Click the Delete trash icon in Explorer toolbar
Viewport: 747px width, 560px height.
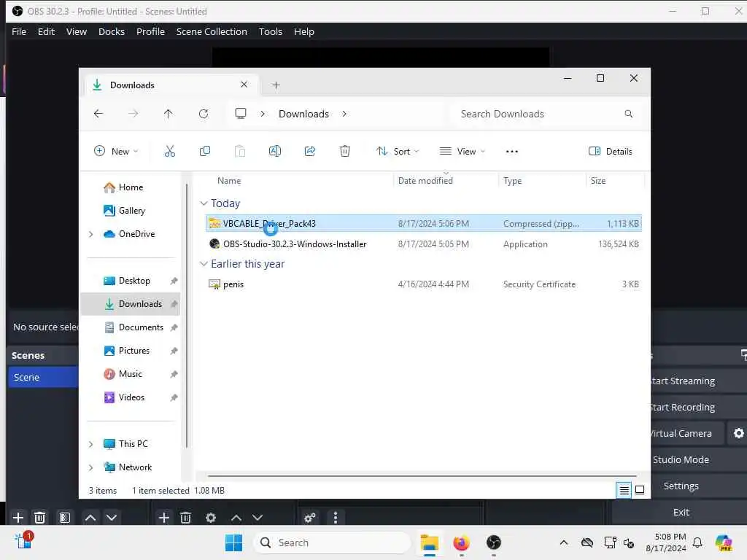point(345,152)
